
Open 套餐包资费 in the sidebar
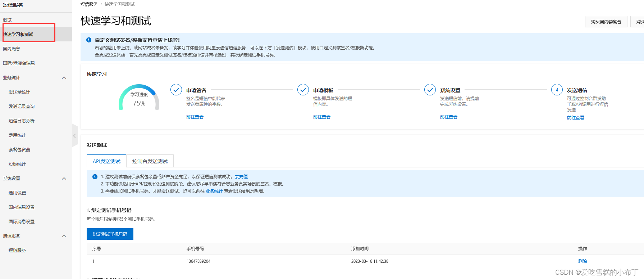pyautogui.click(x=19, y=149)
